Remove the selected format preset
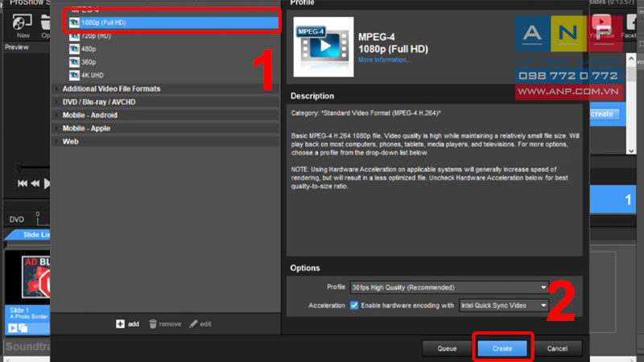 (165, 324)
